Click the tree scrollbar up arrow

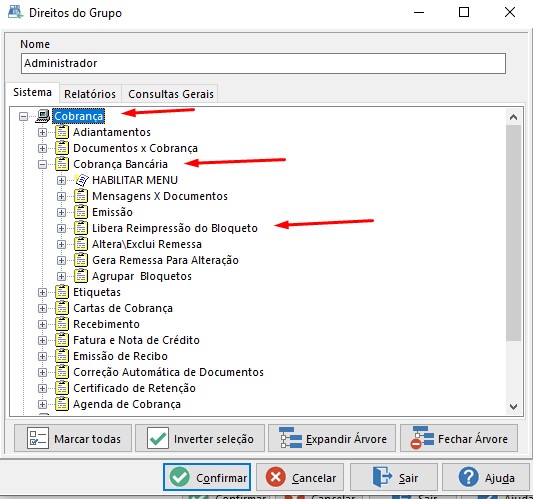(514, 117)
